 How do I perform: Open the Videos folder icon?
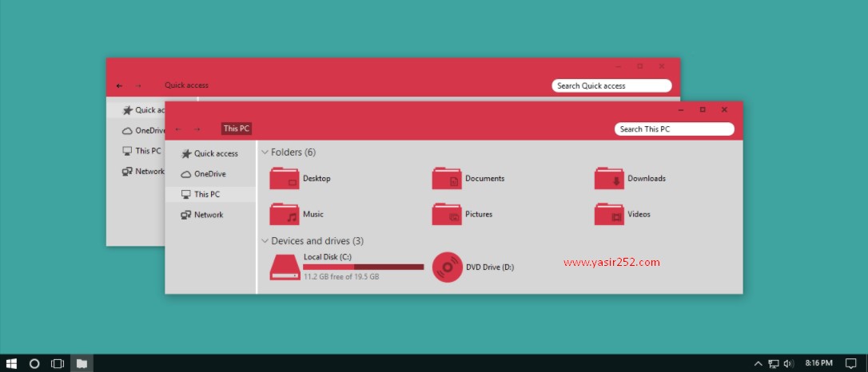pos(609,214)
